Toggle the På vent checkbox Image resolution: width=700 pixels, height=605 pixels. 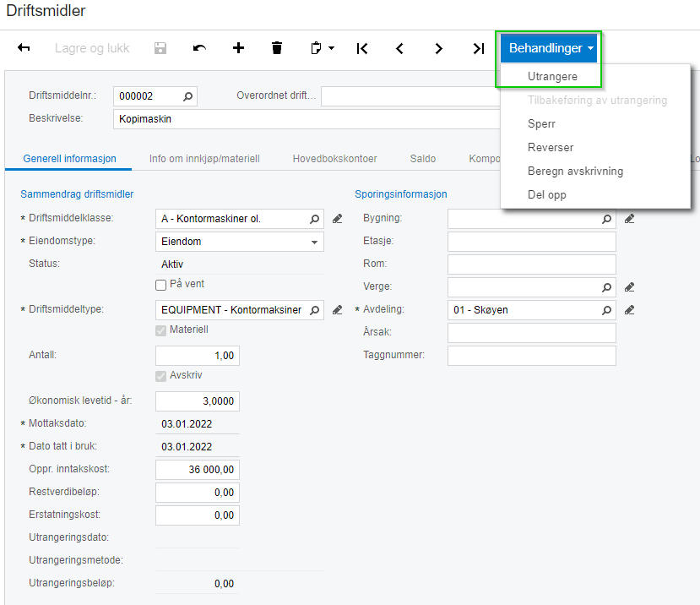point(160,285)
